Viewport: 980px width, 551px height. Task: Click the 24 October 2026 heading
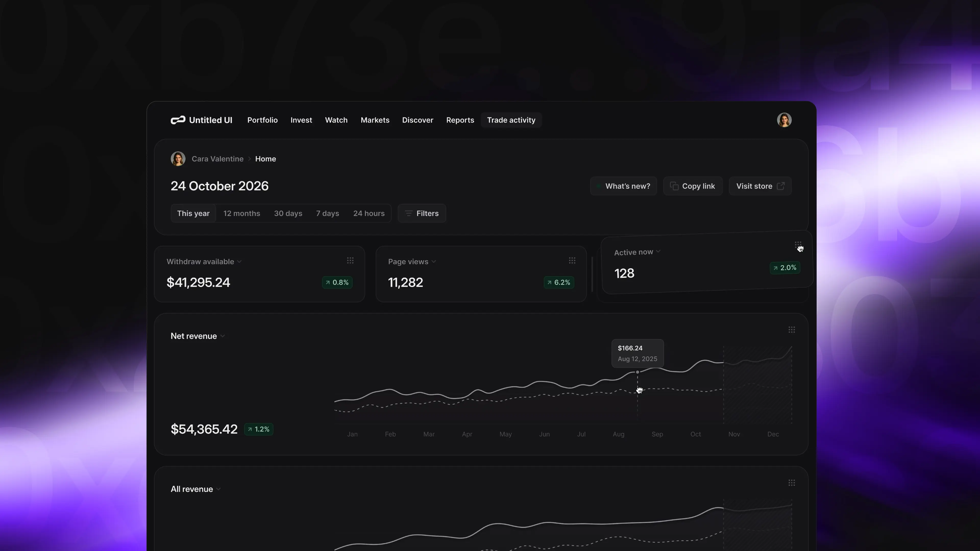(x=219, y=186)
